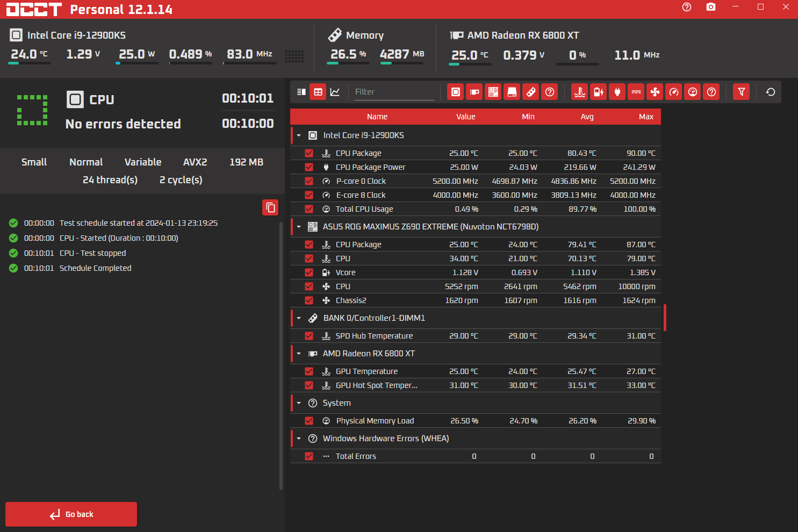The image size is (798, 532).
Task: Uncheck the CPU Package Power checkbox
Action: pyautogui.click(x=309, y=167)
